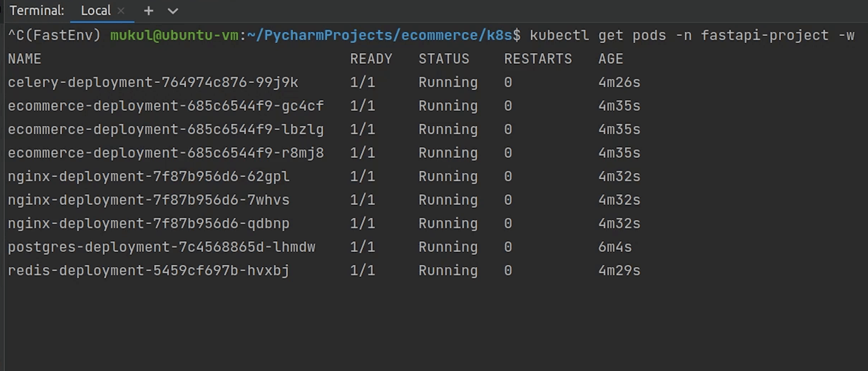Click the redis-deployment-5459cf697b-hvxbj pod name
The height and width of the screenshot is (371, 868).
click(x=149, y=270)
